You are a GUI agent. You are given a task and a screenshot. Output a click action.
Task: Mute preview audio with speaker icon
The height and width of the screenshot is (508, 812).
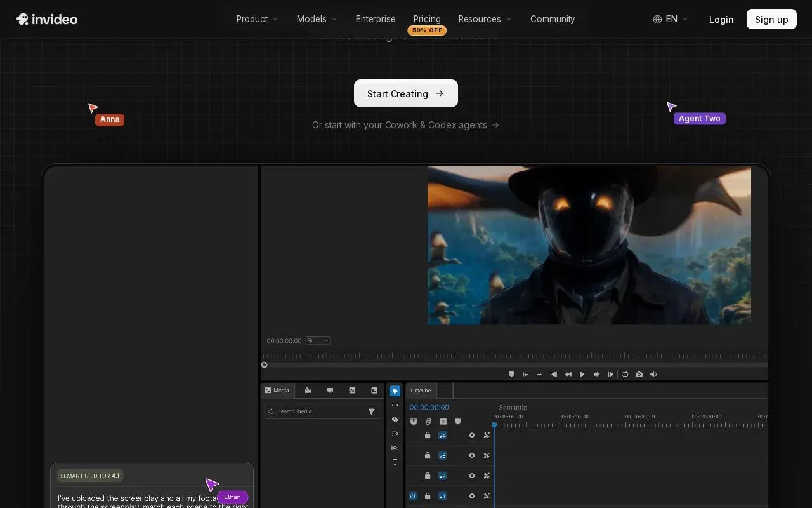pyautogui.click(x=653, y=375)
